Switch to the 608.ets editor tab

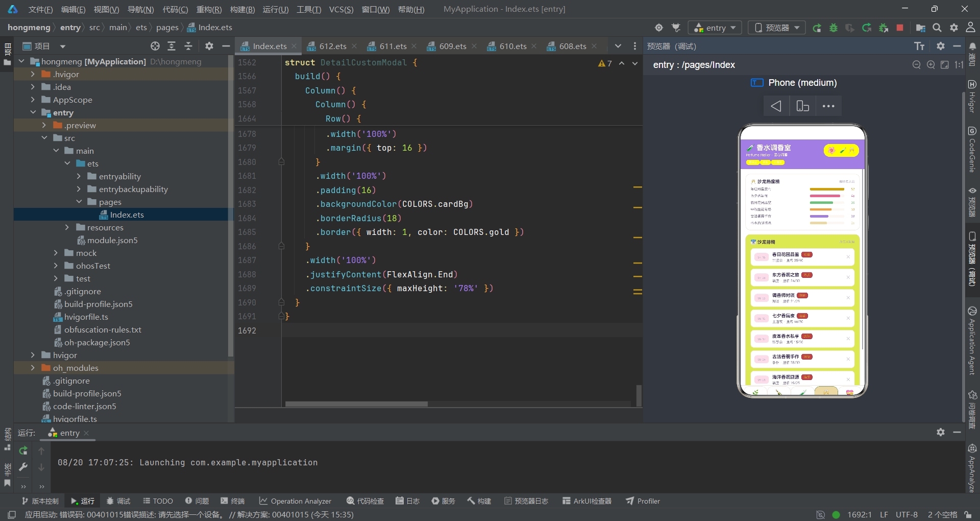[573, 46]
